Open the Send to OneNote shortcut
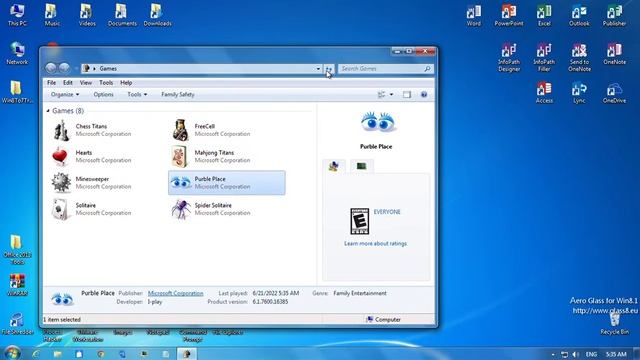 point(579,58)
